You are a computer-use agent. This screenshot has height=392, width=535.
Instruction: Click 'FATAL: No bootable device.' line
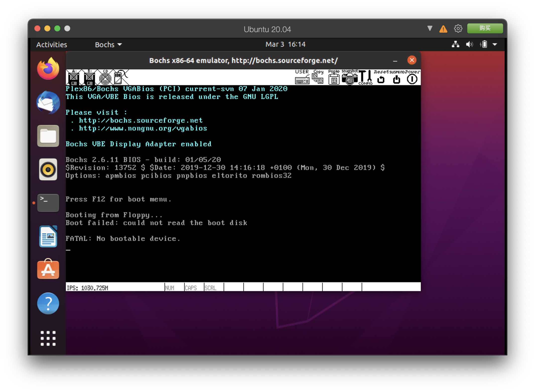[x=123, y=239]
